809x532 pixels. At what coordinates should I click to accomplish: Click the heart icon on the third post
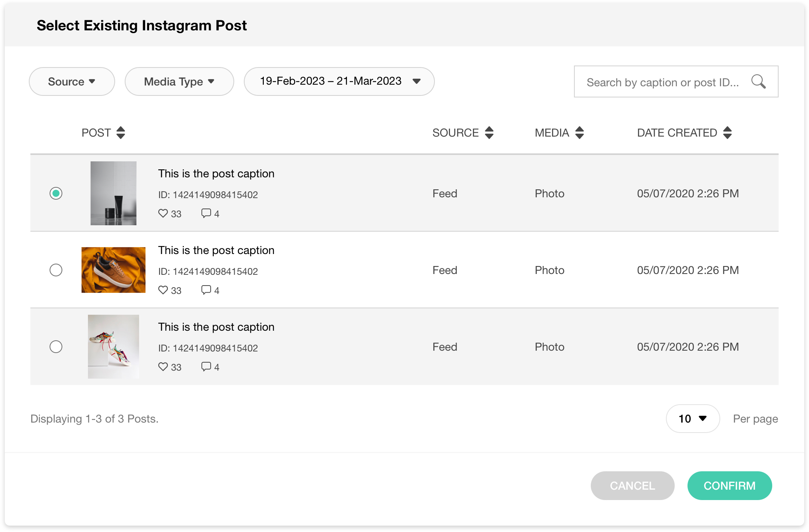coord(163,367)
